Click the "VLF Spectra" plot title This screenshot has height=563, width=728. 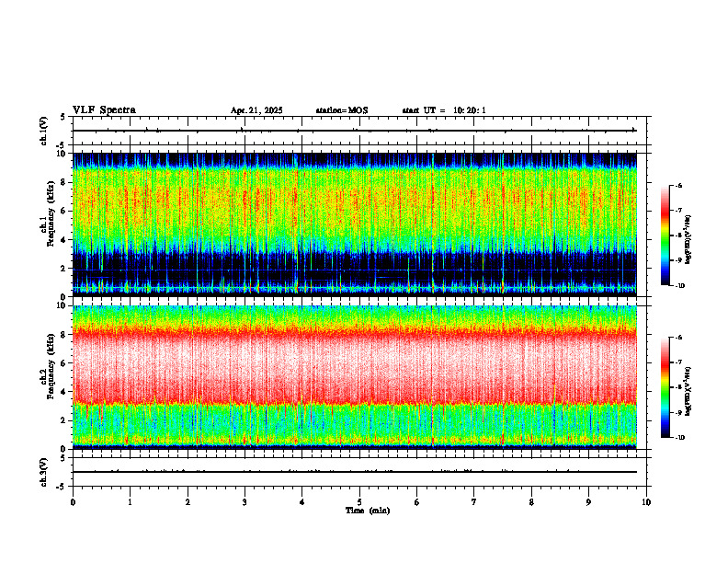[x=104, y=110]
